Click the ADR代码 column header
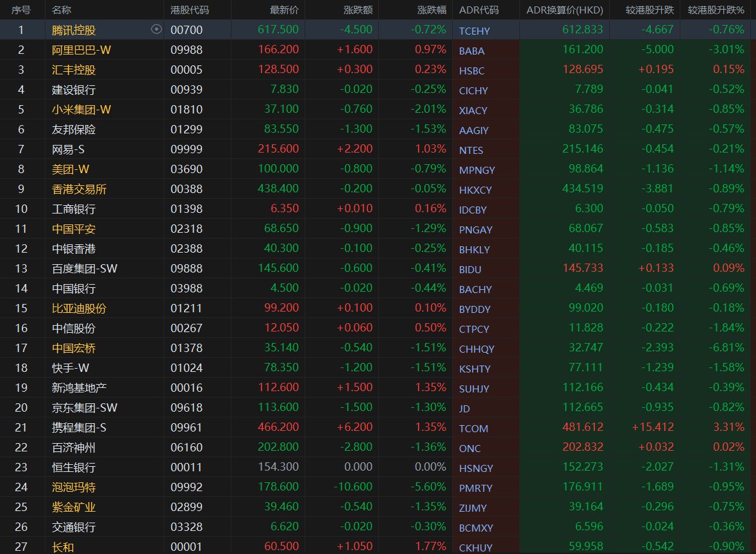This screenshot has width=756, height=554. point(478,10)
